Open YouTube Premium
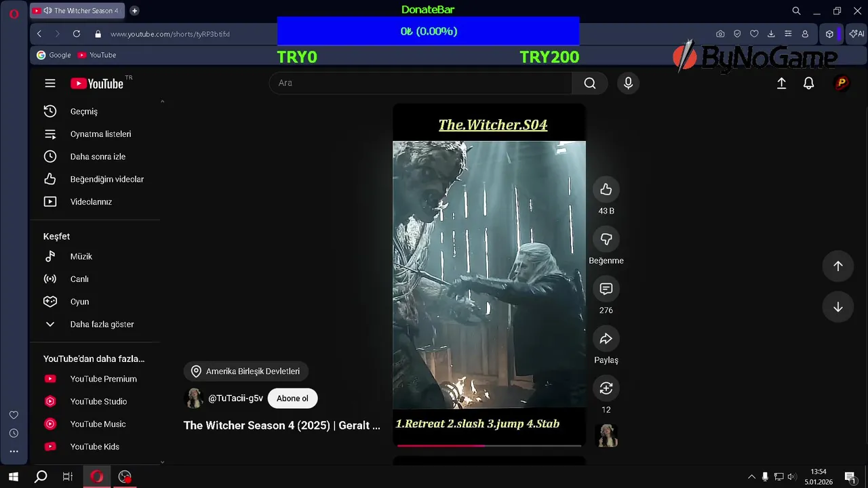This screenshot has height=488, width=868. point(94,379)
